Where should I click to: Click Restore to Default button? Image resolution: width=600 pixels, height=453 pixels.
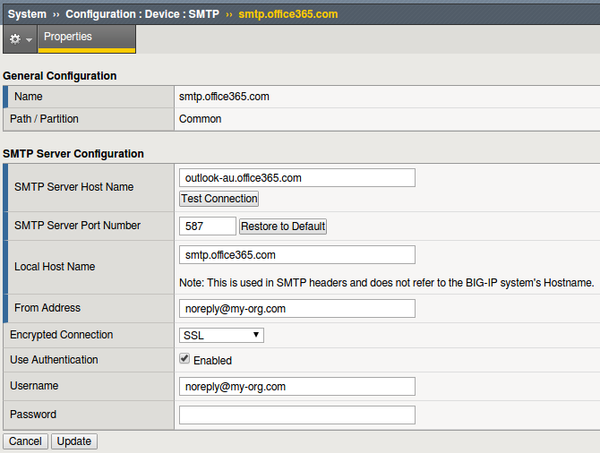pos(283,226)
